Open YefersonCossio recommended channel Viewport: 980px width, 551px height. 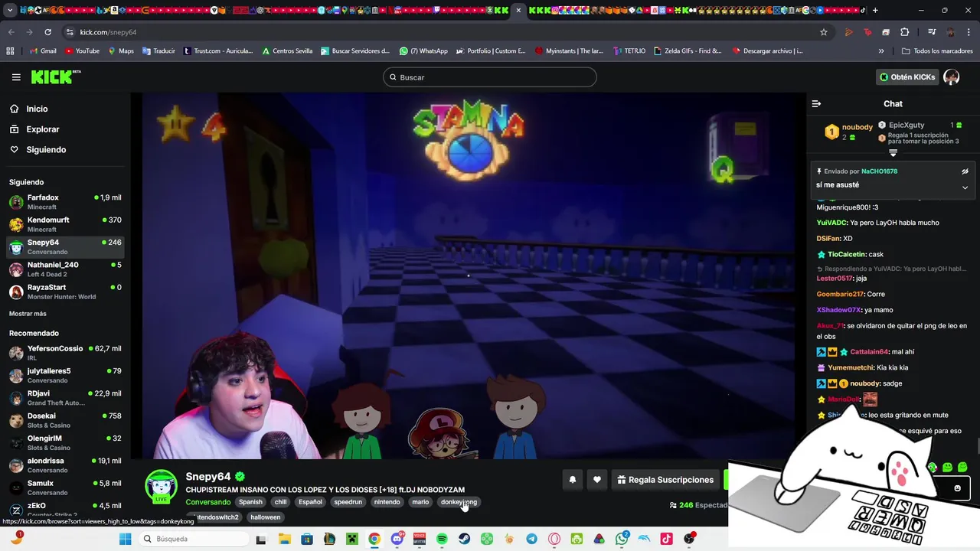point(65,353)
